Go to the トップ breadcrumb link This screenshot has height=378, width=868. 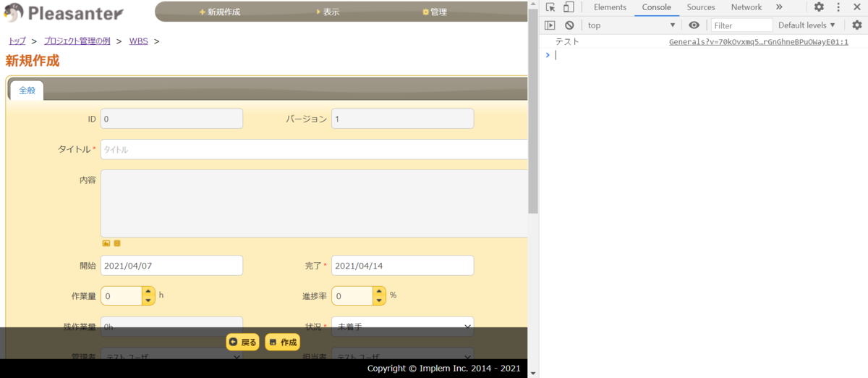(x=17, y=41)
